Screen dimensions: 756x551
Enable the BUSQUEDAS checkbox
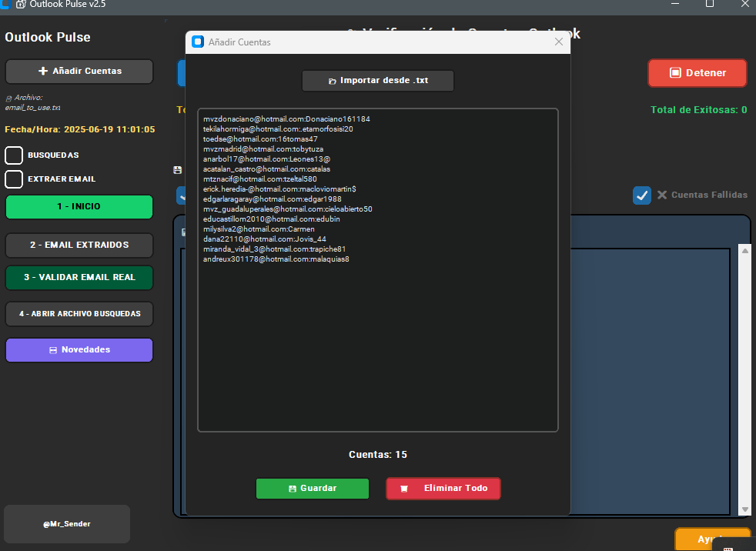click(x=14, y=155)
